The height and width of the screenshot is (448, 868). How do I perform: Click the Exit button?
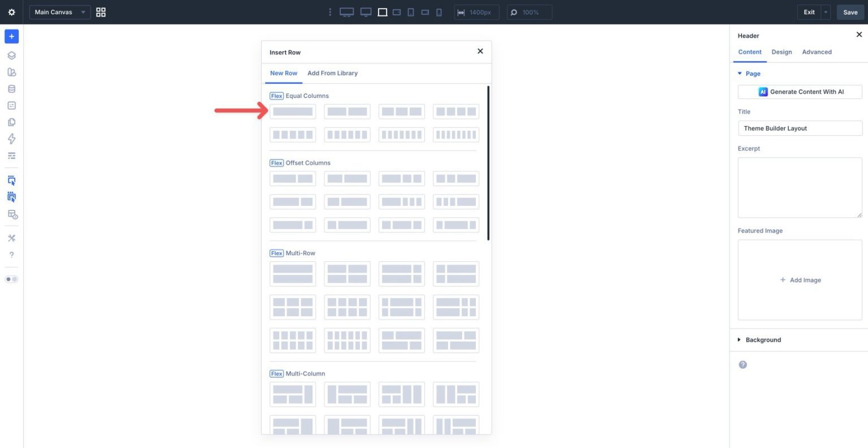(x=809, y=12)
